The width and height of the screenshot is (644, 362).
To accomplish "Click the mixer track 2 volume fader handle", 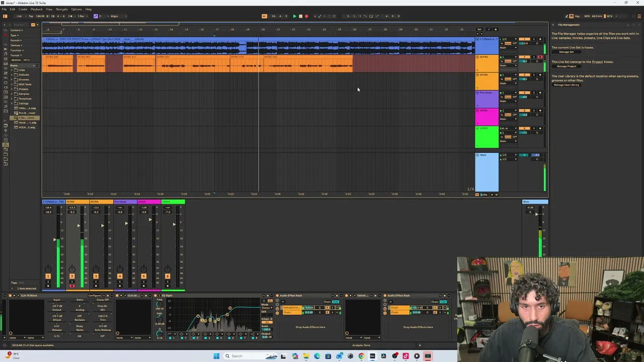I will point(78,225).
